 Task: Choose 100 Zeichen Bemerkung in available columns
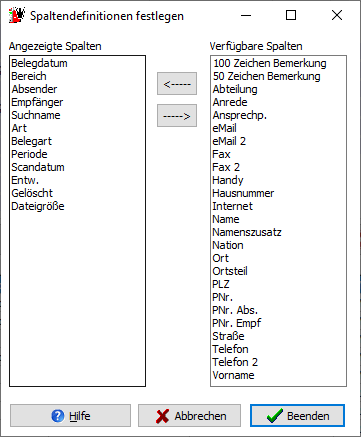coord(270,63)
